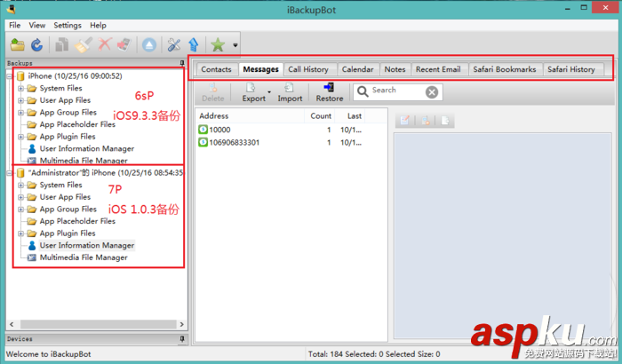
Task: Select highlighted User Information Manager in Administrator's backup
Action: [87, 245]
